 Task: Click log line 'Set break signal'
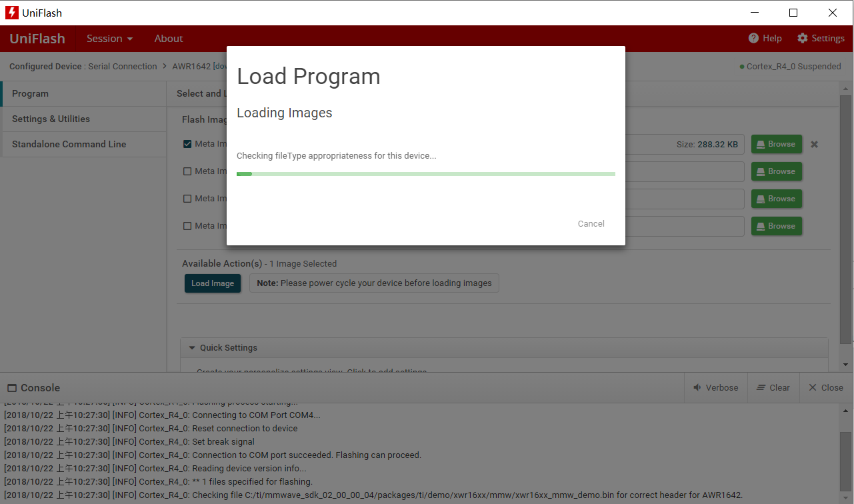129,442
